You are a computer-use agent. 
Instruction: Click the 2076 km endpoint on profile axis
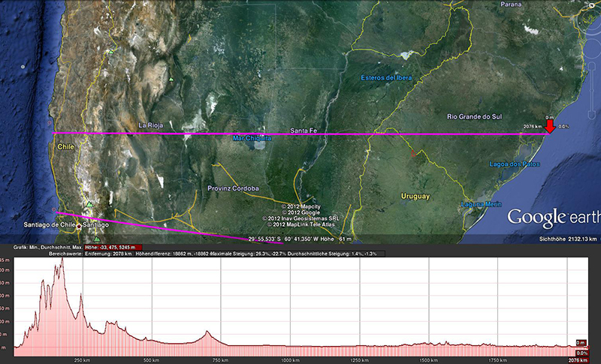(578, 360)
